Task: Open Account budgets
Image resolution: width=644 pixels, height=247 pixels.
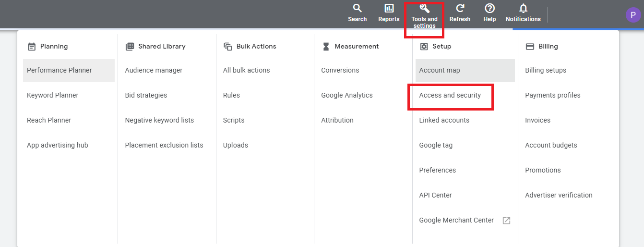Action: click(551, 145)
